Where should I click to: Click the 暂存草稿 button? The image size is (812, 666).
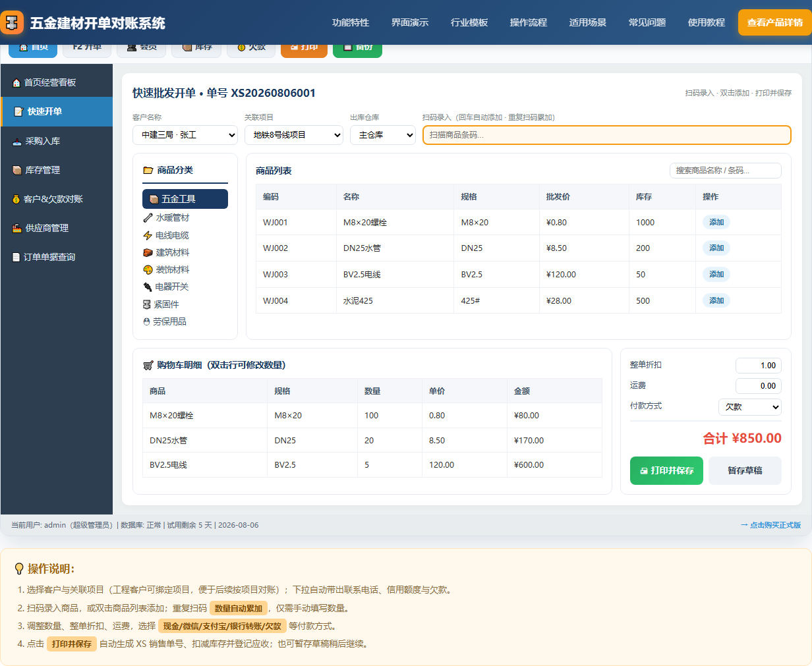(x=745, y=470)
